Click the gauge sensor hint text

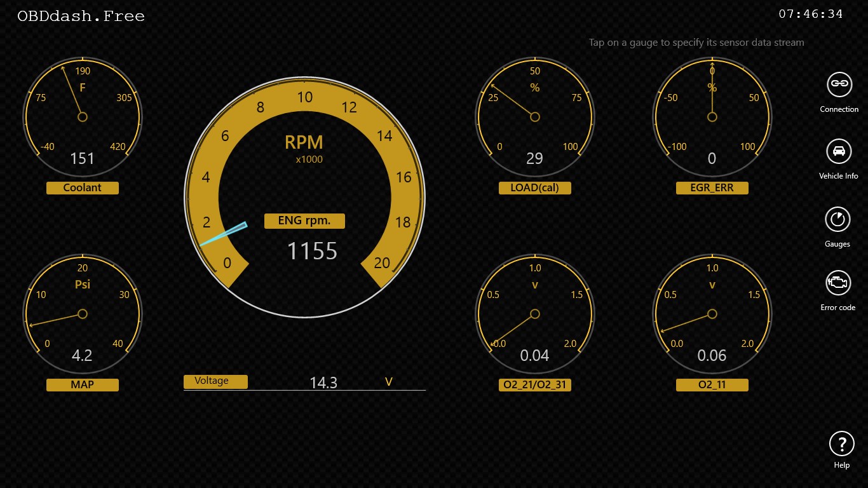point(696,43)
